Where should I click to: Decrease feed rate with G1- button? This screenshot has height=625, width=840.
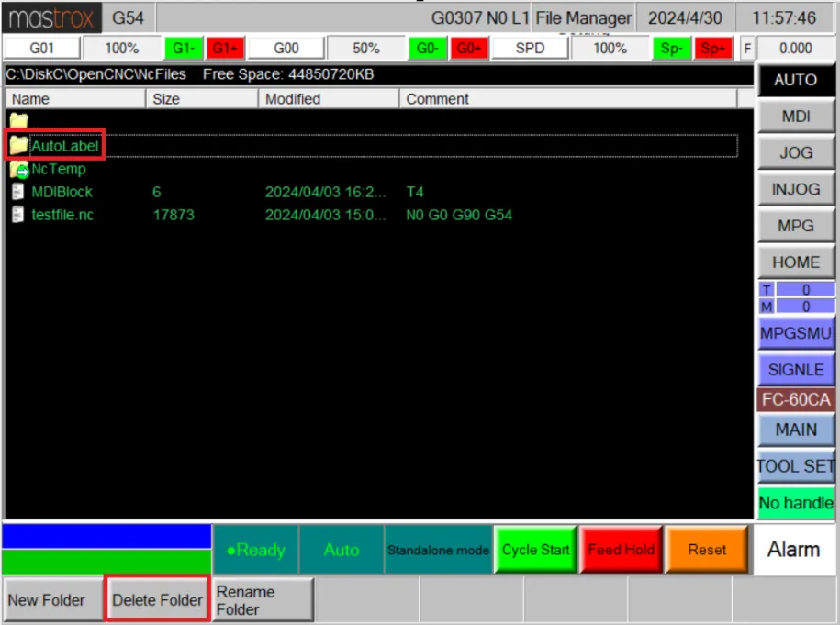[184, 49]
